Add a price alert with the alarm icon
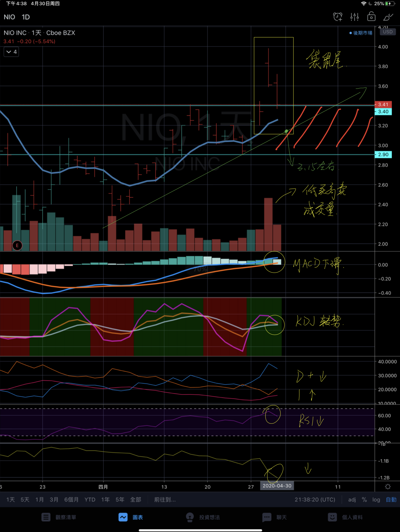The height and width of the screenshot is (532, 400). pyautogui.click(x=338, y=17)
